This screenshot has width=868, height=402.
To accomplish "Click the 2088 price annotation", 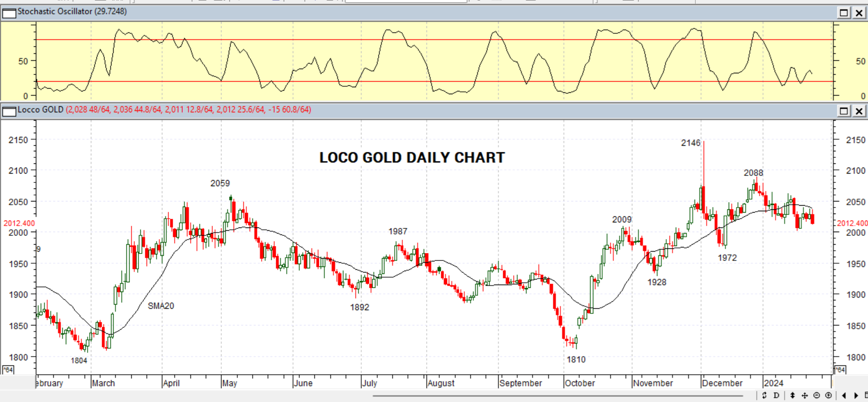I will click(x=753, y=173).
